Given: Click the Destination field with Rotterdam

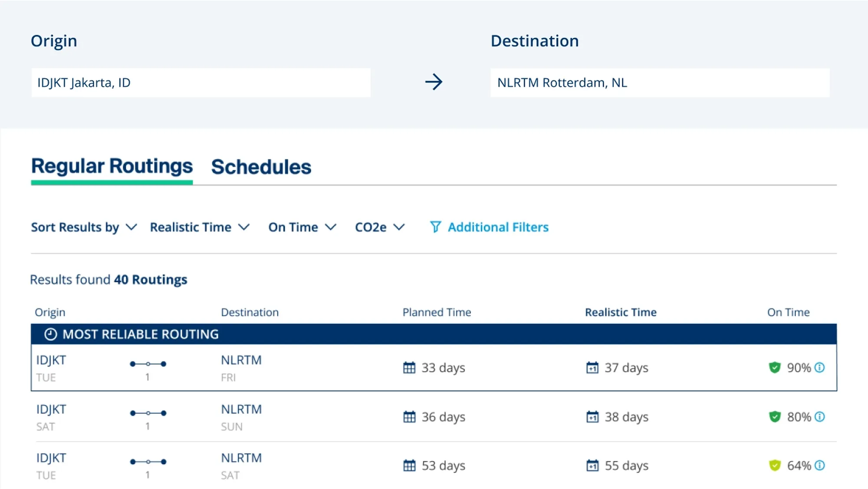Looking at the screenshot, I should (660, 83).
